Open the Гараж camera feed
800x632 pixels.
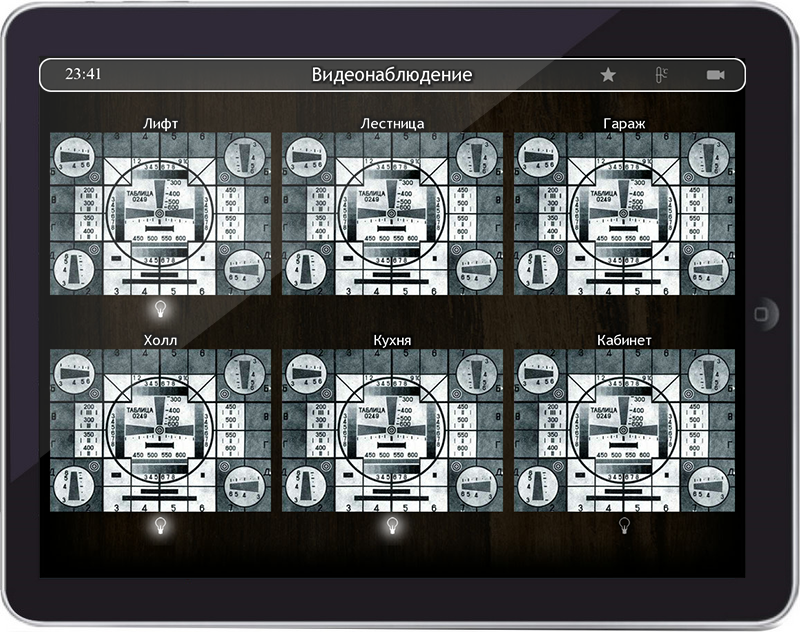click(624, 213)
